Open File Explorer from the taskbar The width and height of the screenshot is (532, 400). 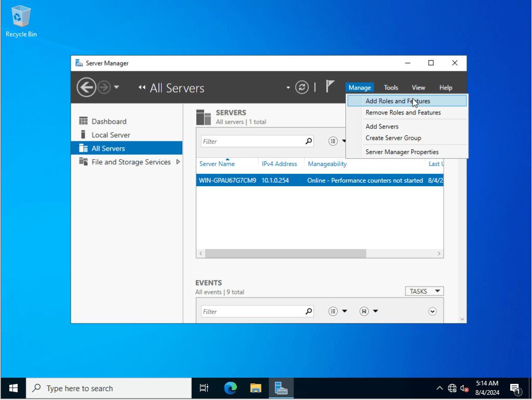pos(256,388)
